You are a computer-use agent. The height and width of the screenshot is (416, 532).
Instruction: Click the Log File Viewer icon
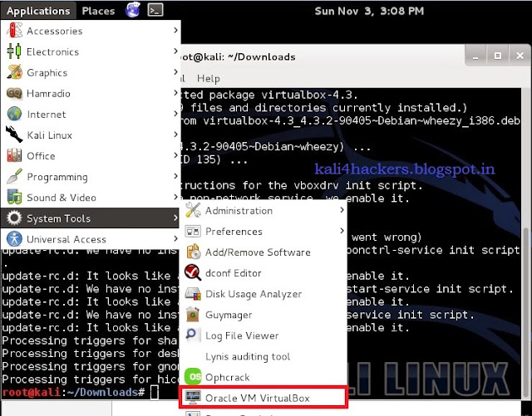[193, 335]
